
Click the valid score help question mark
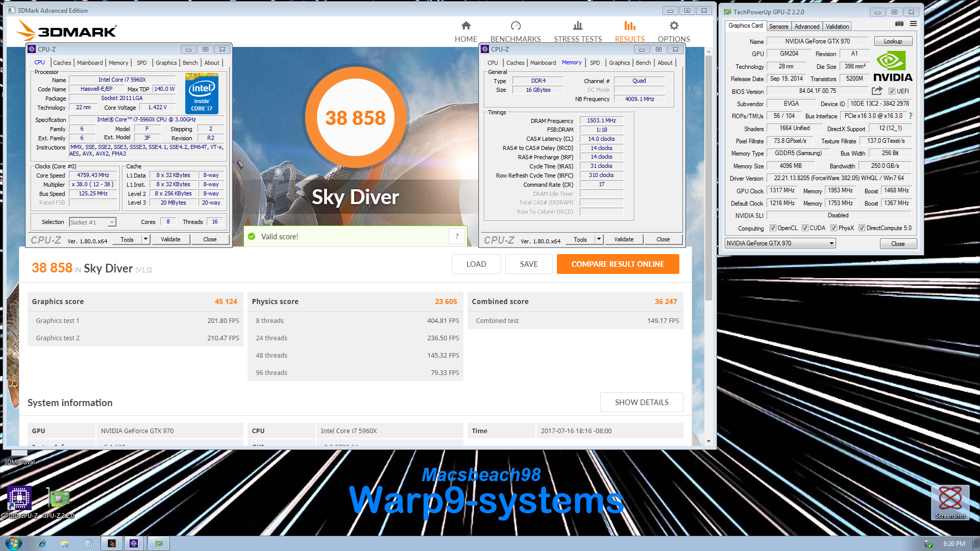(457, 236)
